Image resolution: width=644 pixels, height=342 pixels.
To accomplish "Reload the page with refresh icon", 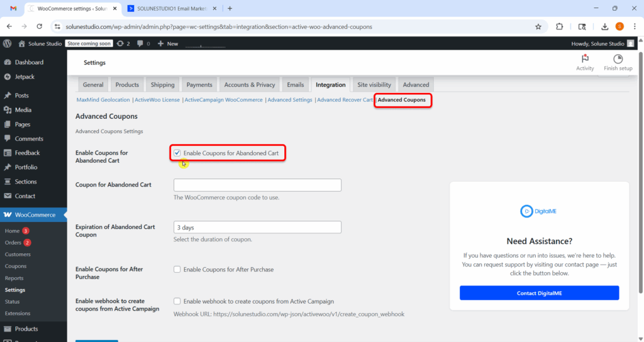I will click(40, 26).
